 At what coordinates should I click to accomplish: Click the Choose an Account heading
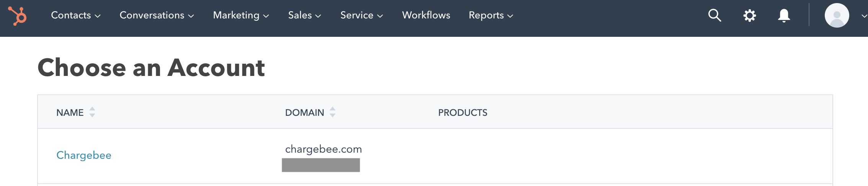(151, 68)
